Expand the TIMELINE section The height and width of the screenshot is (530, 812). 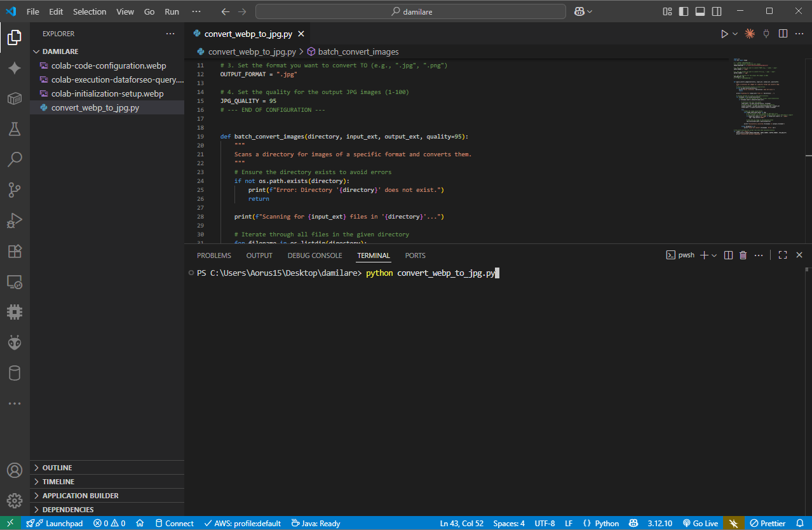pyautogui.click(x=58, y=482)
